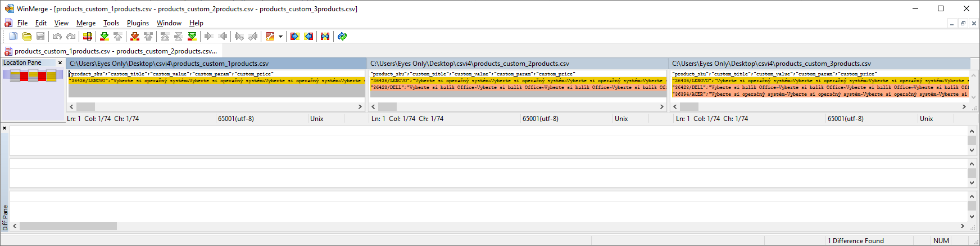Close the Location Pane
Screen dimensions: 980x246
coord(60,63)
